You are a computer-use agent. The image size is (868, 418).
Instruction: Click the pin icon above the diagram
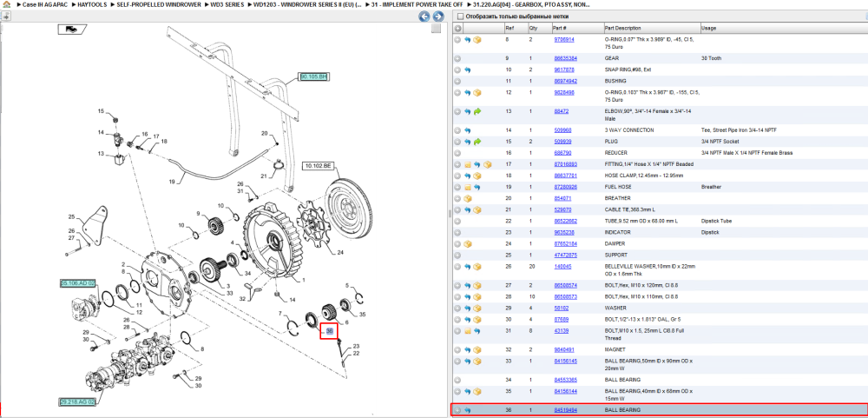click(x=5, y=17)
